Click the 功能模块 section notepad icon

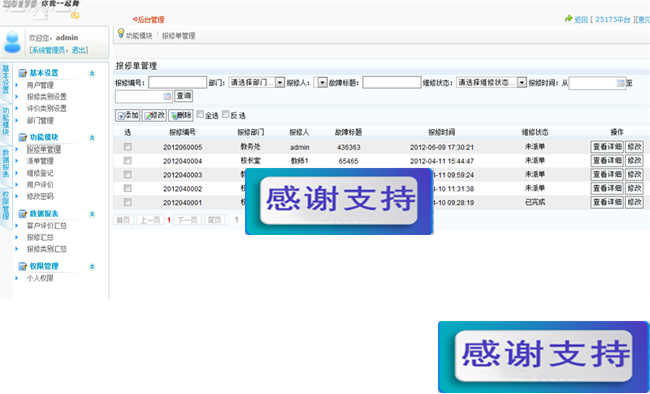[23, 138]
